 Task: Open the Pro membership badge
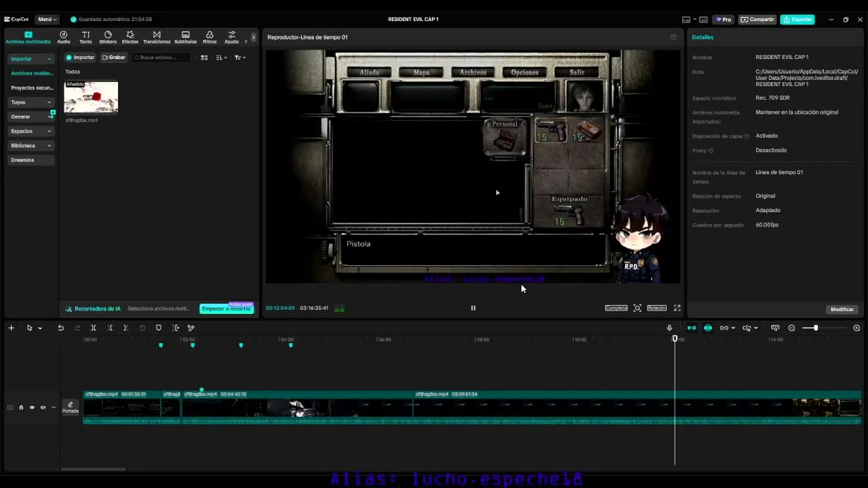pos(724,20)
